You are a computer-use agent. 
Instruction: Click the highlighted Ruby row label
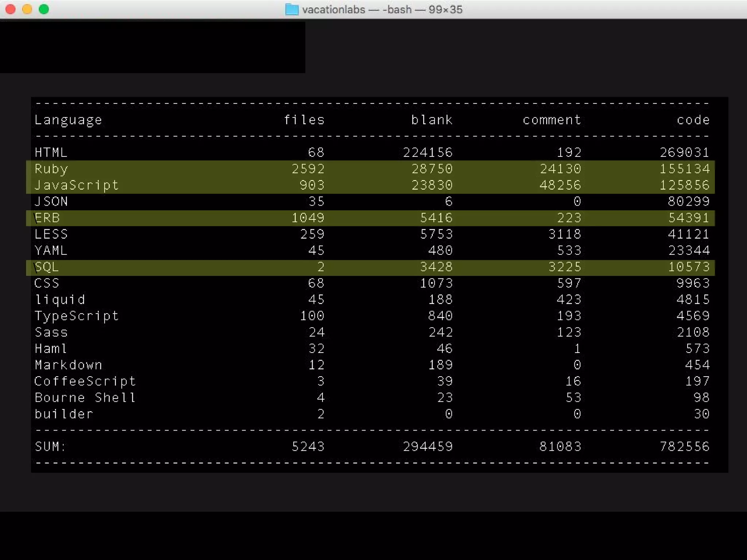(x=51, y=169)
